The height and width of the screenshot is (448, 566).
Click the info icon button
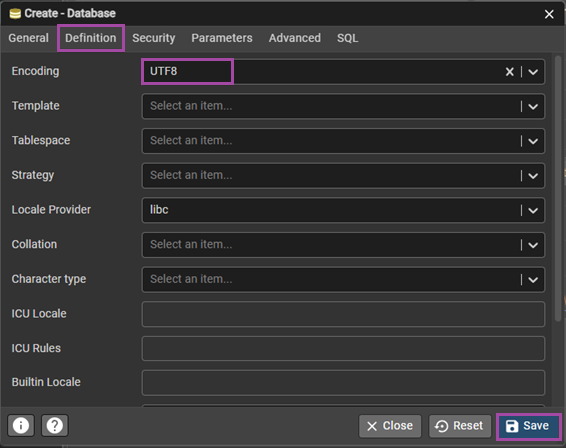click(x=21, y=425)
